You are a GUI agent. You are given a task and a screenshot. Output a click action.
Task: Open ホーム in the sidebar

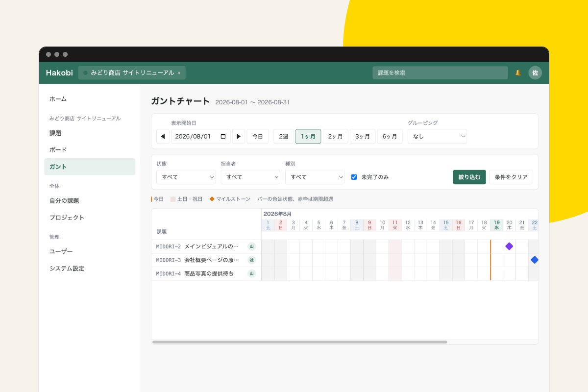(90, 99)
